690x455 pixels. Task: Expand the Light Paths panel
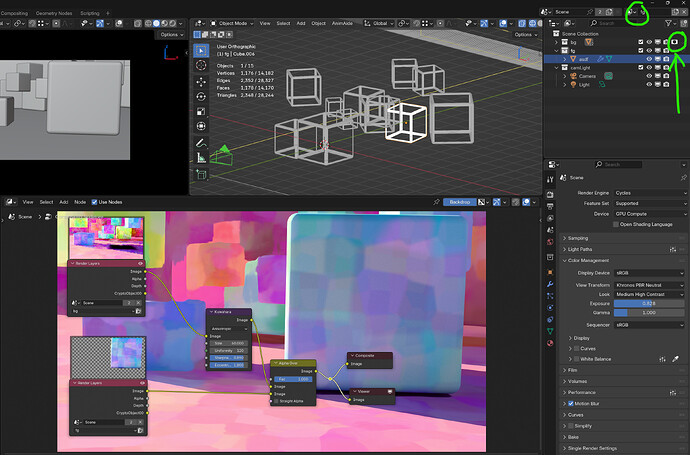[580, 250]
